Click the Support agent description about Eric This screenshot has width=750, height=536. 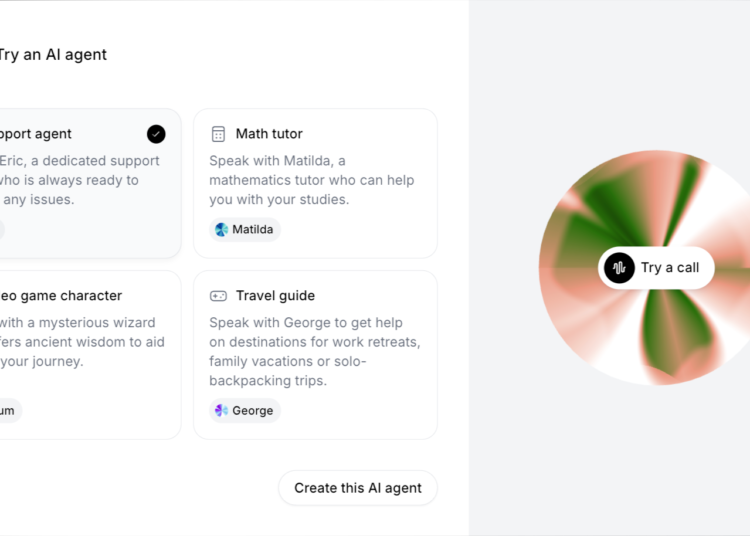point(80,180)
